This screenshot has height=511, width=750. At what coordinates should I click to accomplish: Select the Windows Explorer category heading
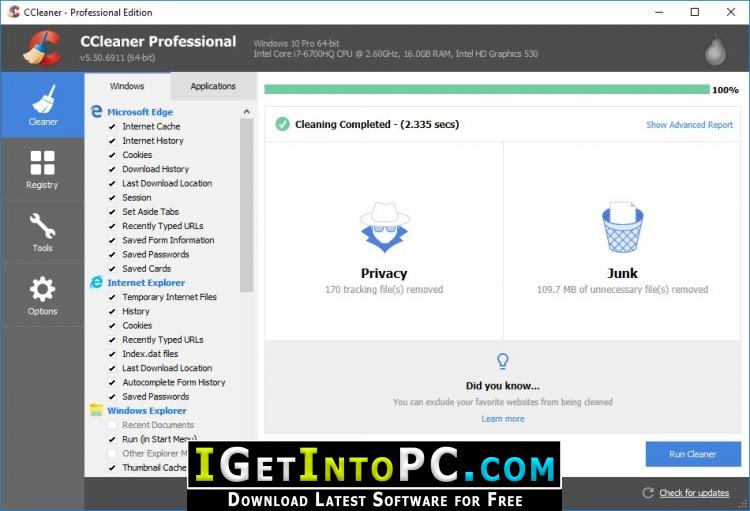coord(147,411)
